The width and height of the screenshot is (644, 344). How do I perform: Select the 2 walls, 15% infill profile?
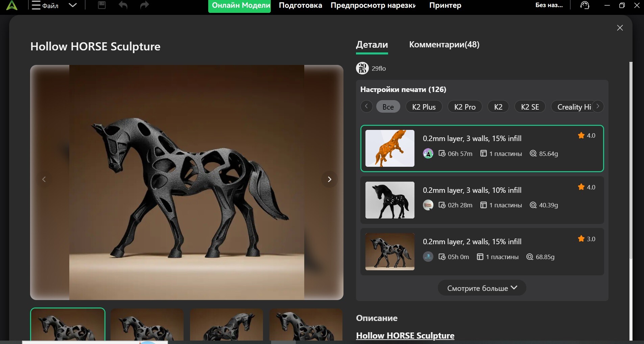click(x=482, y=252)
